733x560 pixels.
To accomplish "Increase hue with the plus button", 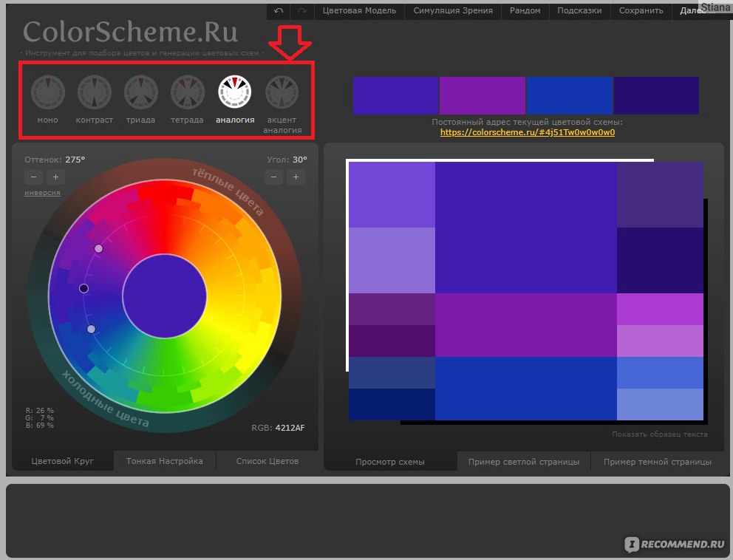I will [56, 177].
